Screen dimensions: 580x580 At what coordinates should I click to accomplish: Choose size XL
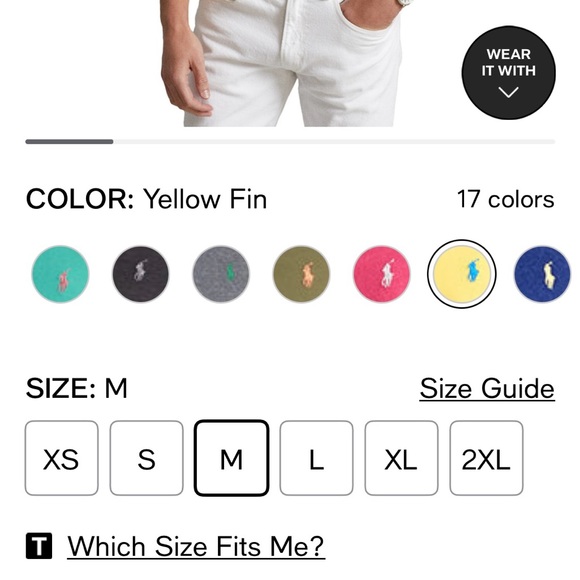click(401, 458)
